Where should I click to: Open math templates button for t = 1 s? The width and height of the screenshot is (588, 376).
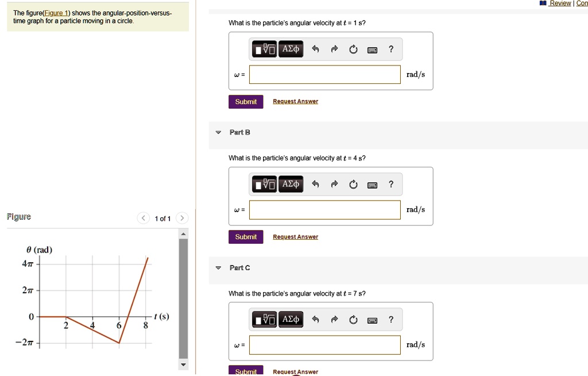point(265,49)
